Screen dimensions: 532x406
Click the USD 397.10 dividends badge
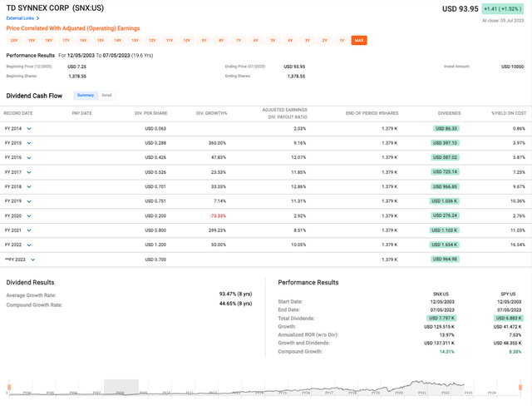click(445, 143)
